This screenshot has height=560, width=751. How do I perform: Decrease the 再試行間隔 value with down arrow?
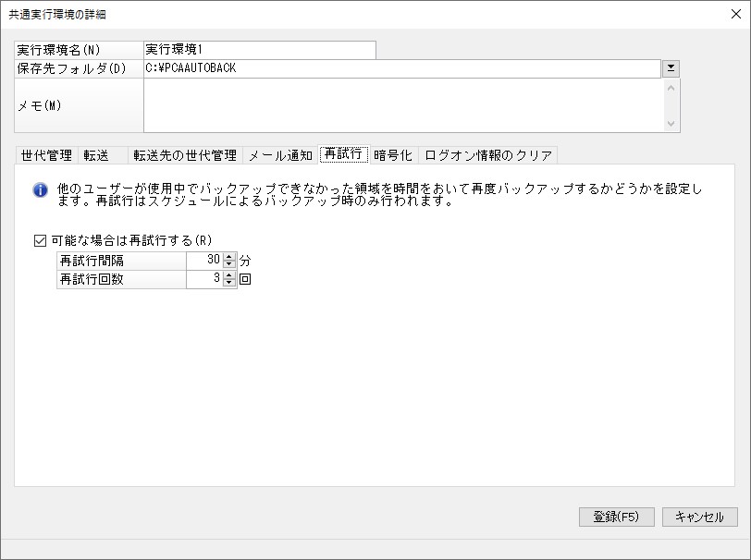pos(229,264)
